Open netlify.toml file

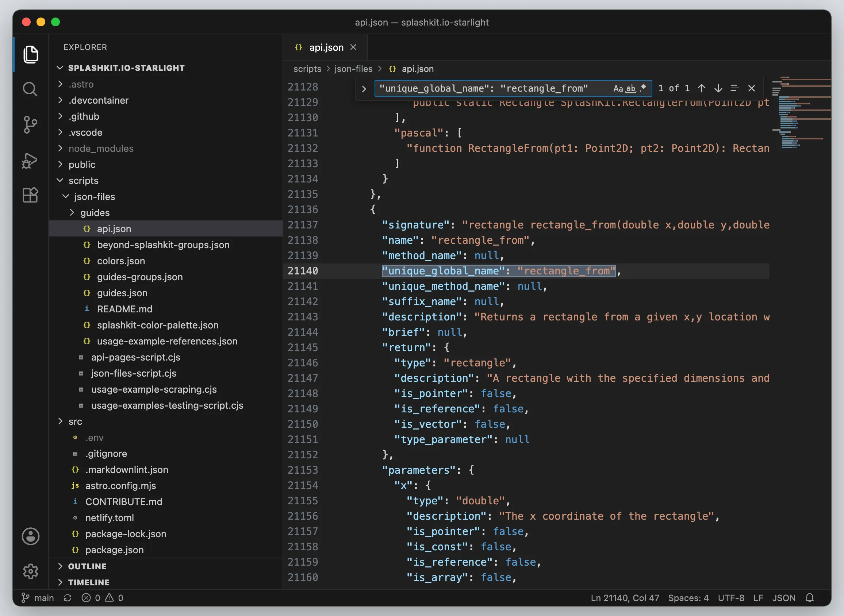coord(166,517)
